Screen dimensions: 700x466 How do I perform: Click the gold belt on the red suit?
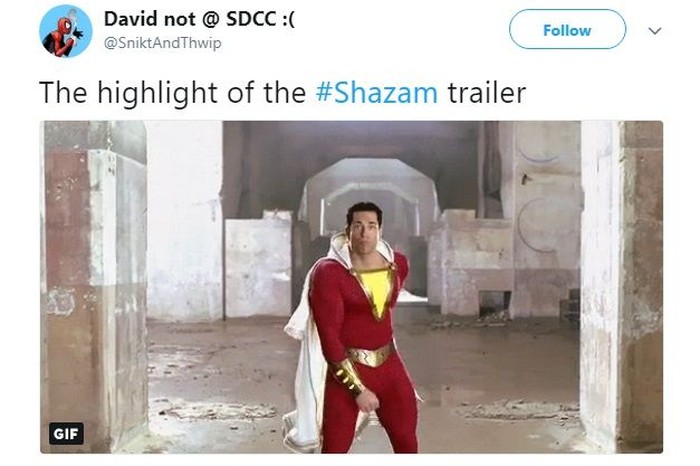point(371,355)
